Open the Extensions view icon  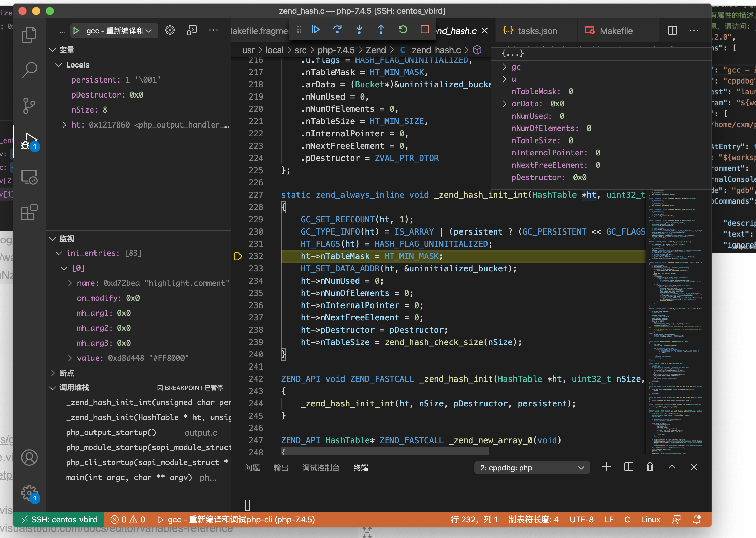coord(29,212)
